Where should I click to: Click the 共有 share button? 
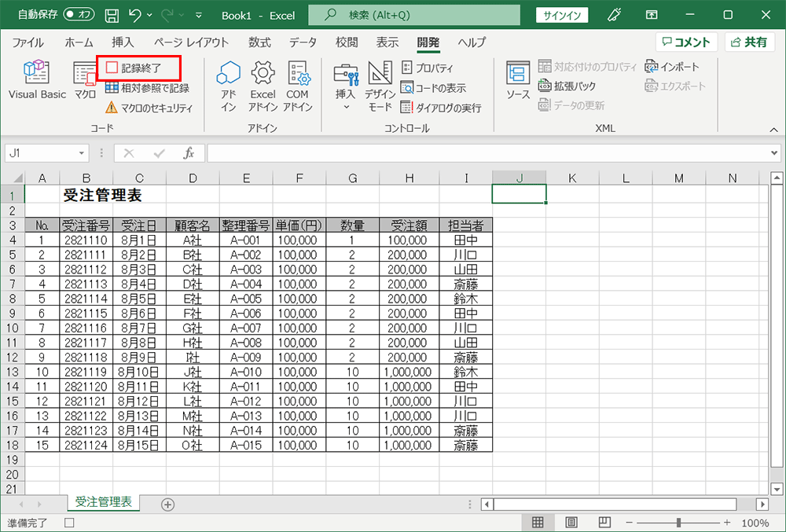(x=749, y=42)
